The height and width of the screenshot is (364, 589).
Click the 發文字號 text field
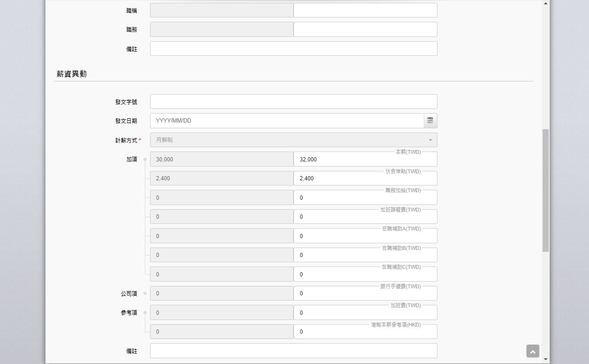[x=294, y=102]
